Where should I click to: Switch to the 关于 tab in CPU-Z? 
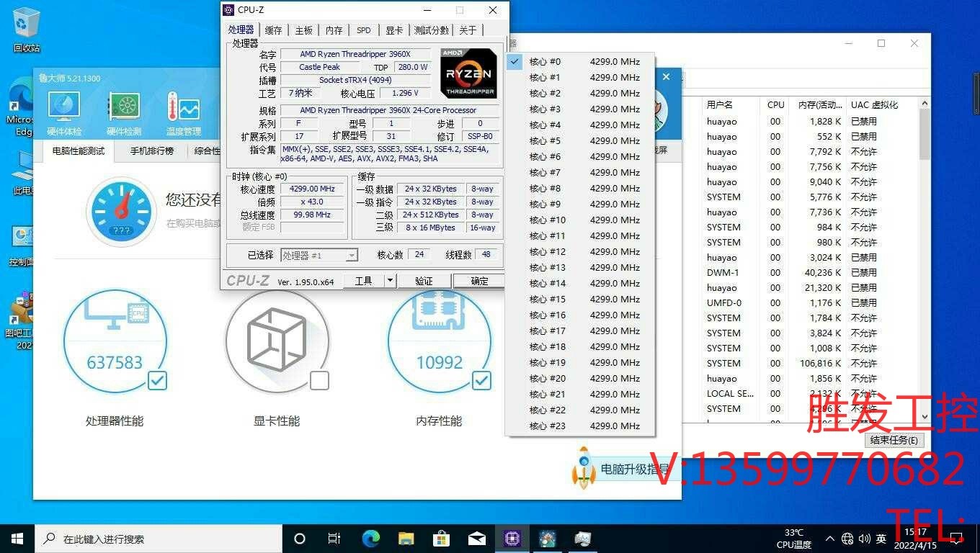[x=468, y=30]
